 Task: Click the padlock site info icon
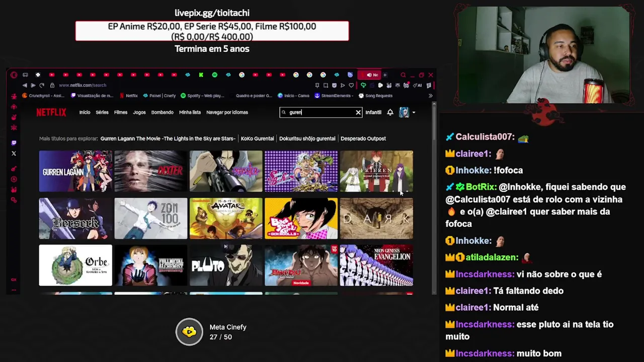point(52,85)
